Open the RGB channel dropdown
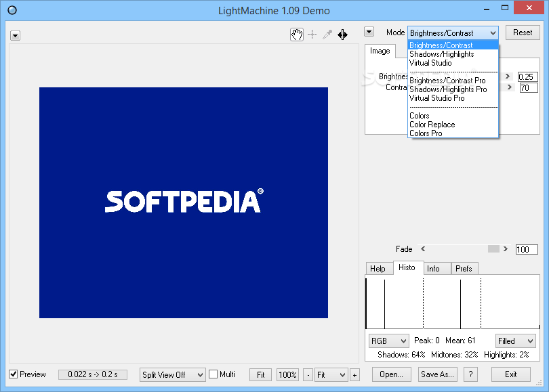This screenshot has height=392, width=549. [388, 341]
